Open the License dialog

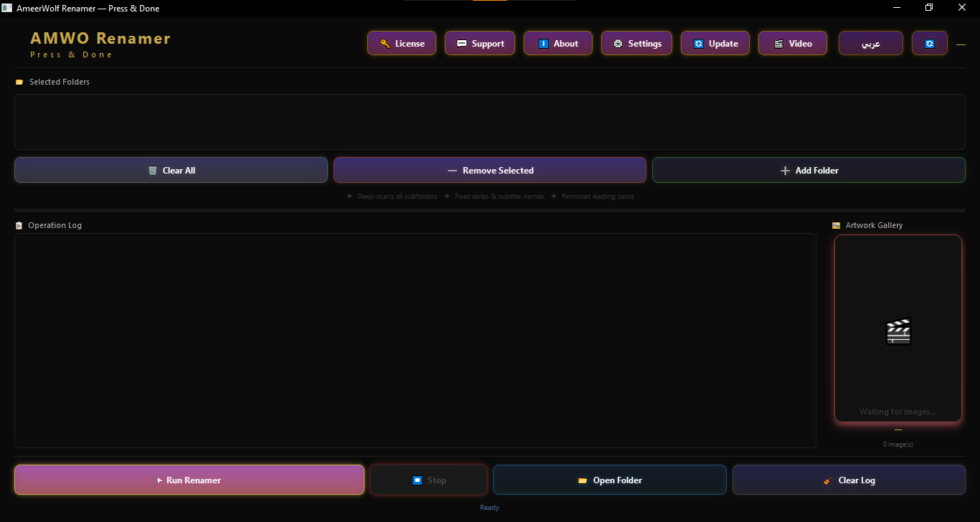point(402,43)
